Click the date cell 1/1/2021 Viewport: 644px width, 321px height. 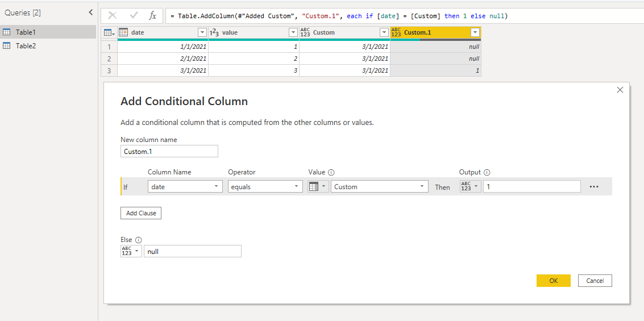click(x=163, y=47)
